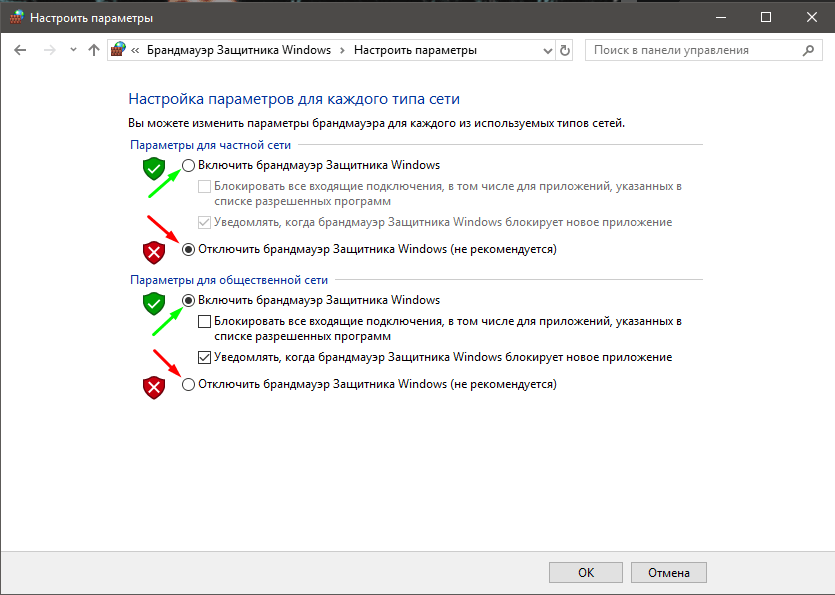This screenshot has height=595, width=835.
Task: Click the Control Panel search field
Action: click(x=703, y=50)
